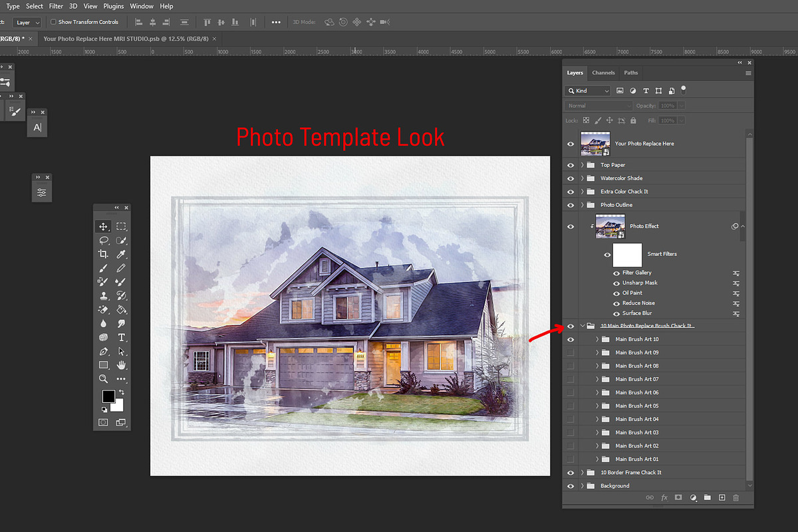Expand the Top Paper group
Image resolution: width=798 pixels, height=532 pixels.
[583, 165]
